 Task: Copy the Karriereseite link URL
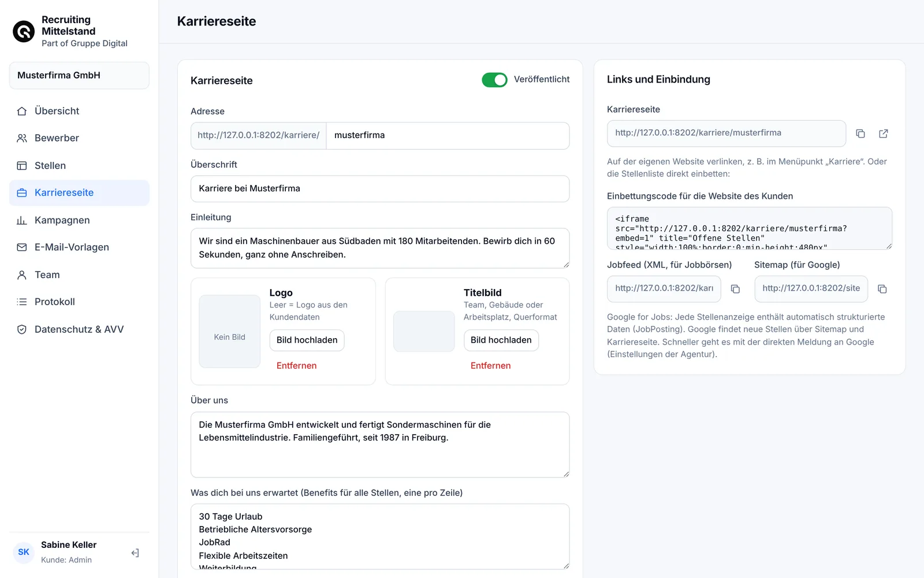click(860, 134)
